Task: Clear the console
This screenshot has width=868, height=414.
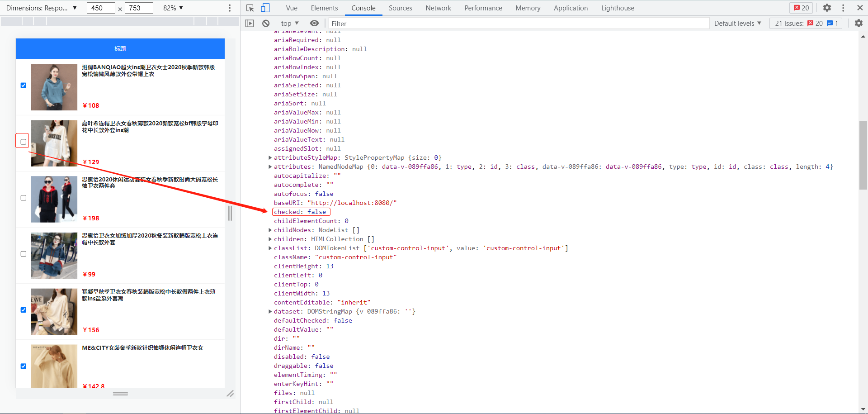Action: point(266,24)
